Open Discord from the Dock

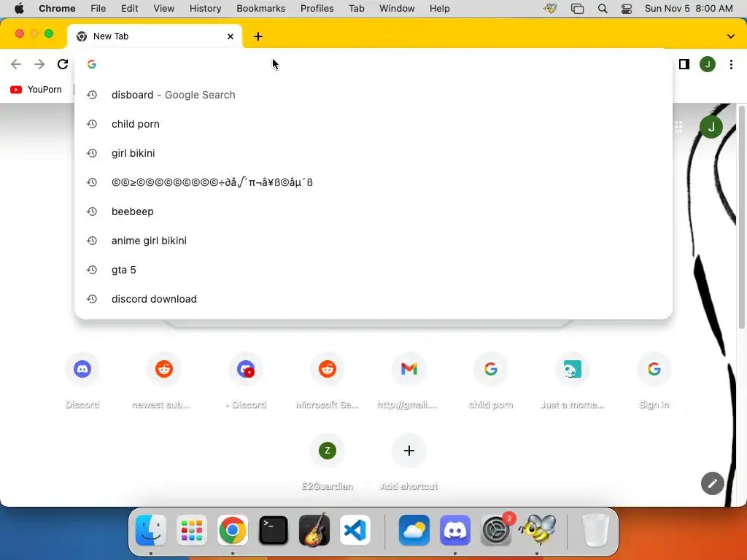pos(455,530)
